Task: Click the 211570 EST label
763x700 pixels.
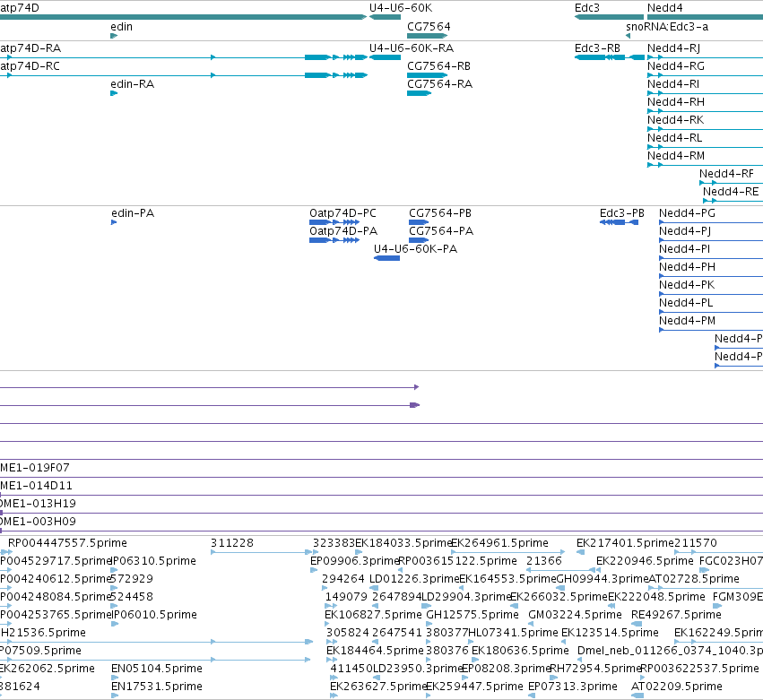Action: (696, 543)
